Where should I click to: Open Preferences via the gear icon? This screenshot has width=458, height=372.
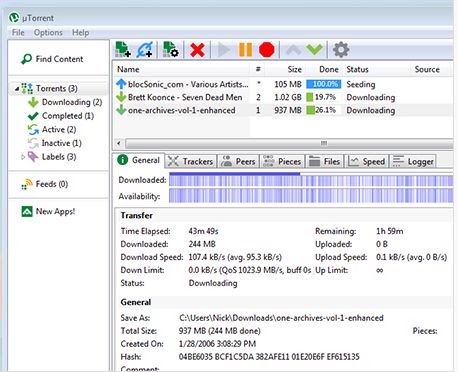[x=341, y=50]
